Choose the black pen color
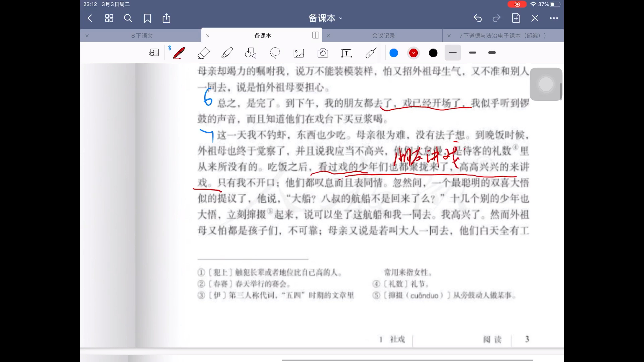The width and height of the screenshot is (644, 362). click(433, 53)
